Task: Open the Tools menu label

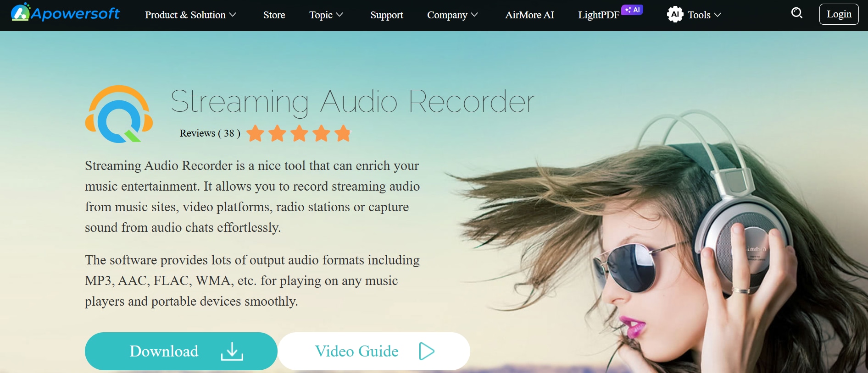Action: click(x=699, y=15)
